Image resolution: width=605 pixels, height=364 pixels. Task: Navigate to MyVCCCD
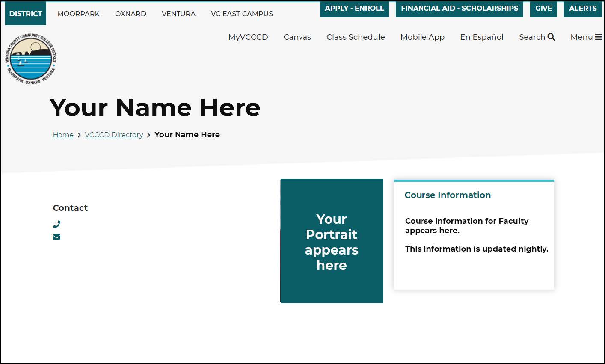click(x=248, y=37)
